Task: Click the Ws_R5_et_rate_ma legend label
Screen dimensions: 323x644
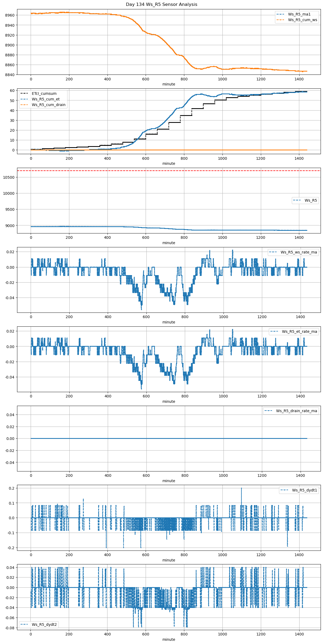Action: pos(299,331)
